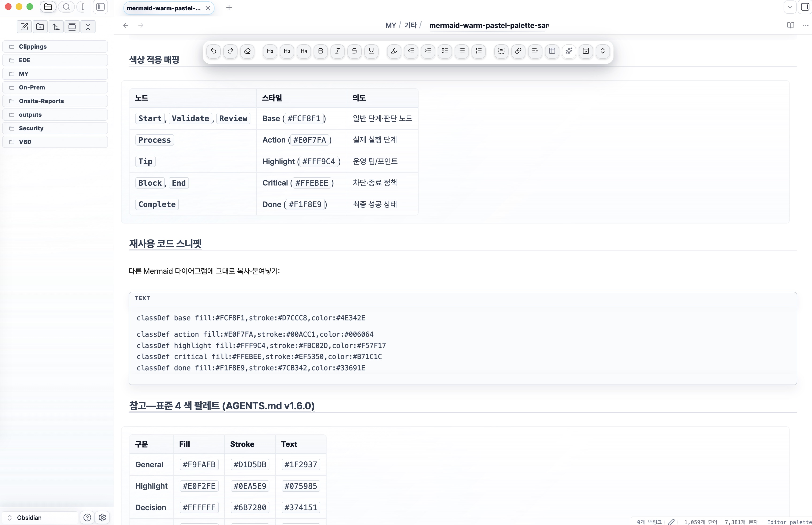The width and height of the screenshot is (812, 525).
Task: Expand the VBD folder
Action: 55,142
